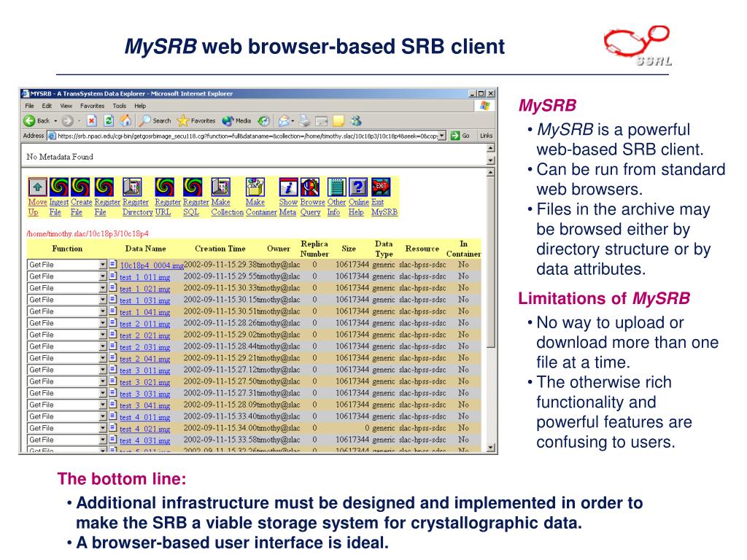The image size is (747, 560).
Task: Click the Browse Query magnifier icon
Action: point(309,187)
